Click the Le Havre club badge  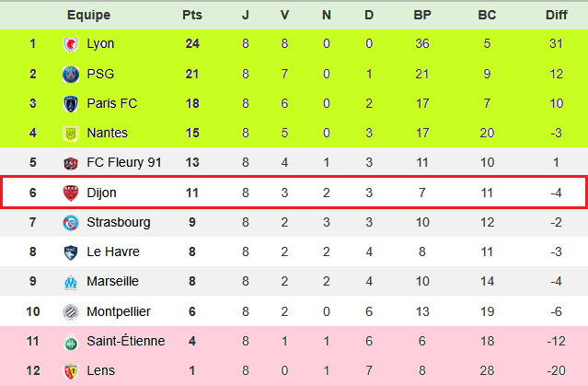(x=70, y=252)
